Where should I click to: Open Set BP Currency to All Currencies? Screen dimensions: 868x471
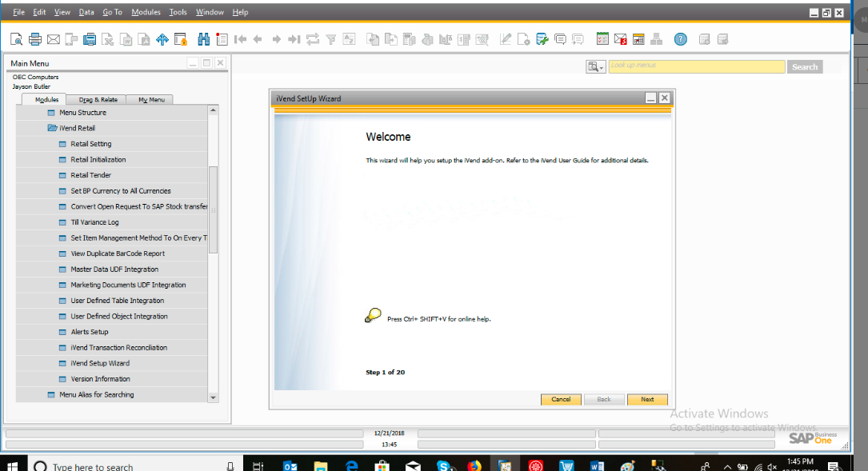tap(121, 191)
